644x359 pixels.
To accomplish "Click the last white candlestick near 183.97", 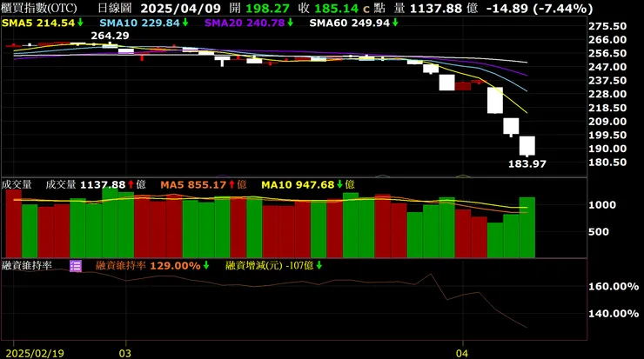I will point(527,146).
